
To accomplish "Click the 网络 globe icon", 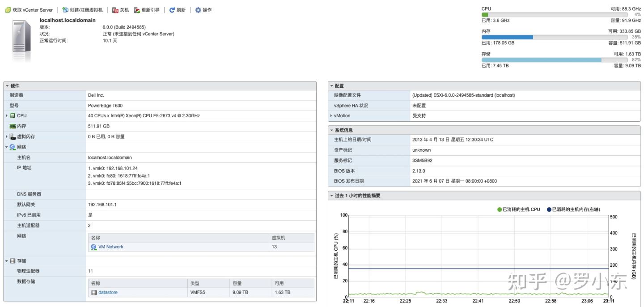I will click(x=12, y=147).
